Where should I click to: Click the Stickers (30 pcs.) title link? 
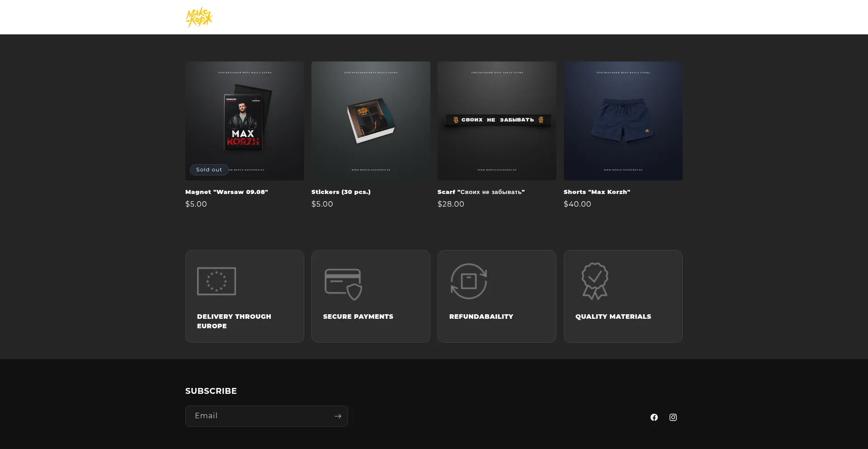click(x=341, y=192)
